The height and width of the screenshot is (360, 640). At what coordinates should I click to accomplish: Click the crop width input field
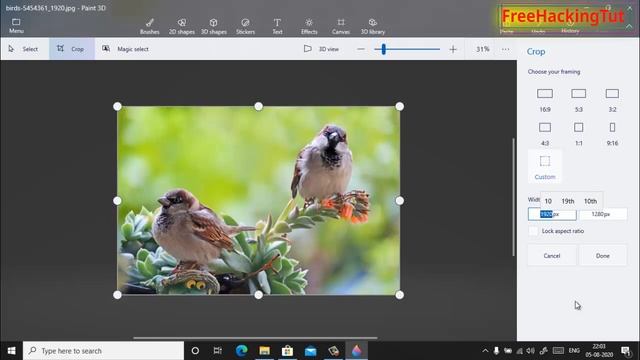pos(552,214)
